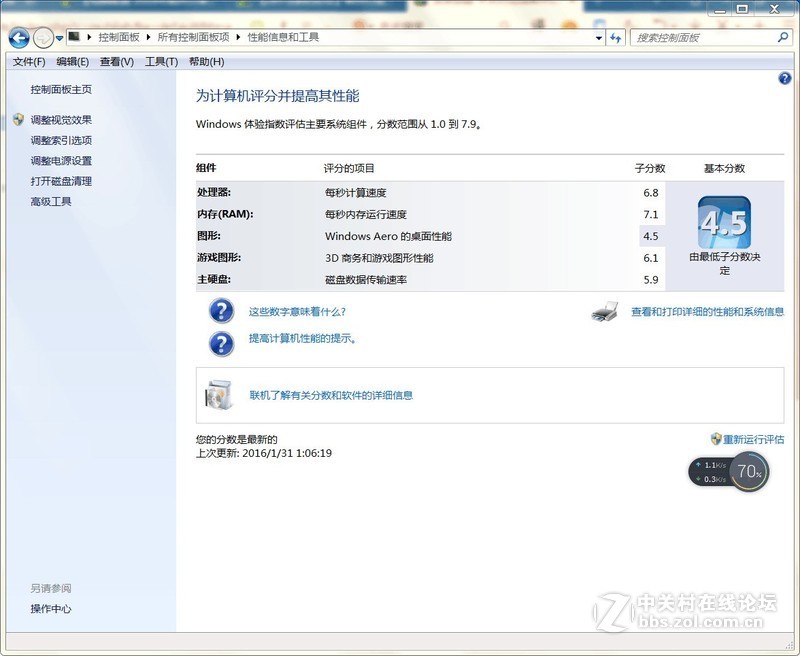Click the Back navigation arrow button
Screen dimensions: 800x656
pos(18,38)
